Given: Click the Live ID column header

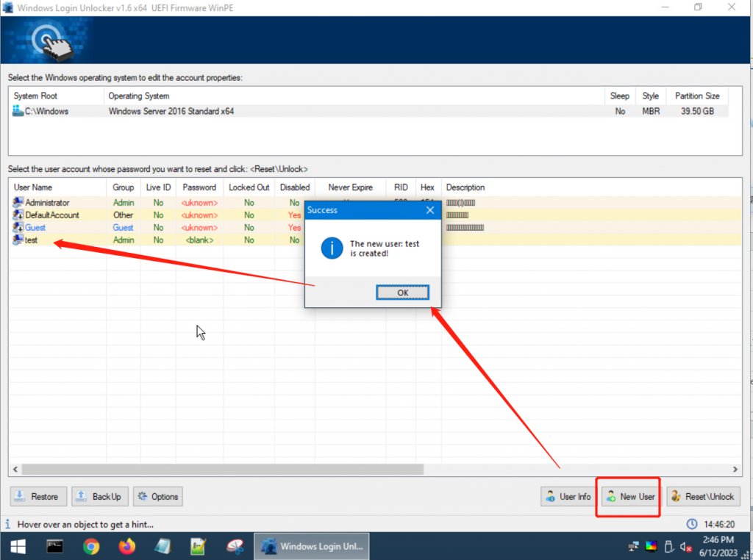Looking at the screenshot, I should [159, 187].
